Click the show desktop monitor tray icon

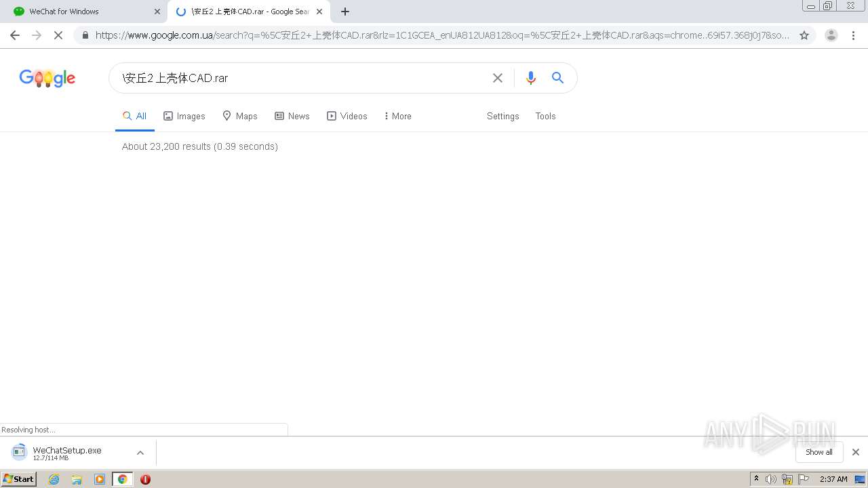click(x=860, y=479)
